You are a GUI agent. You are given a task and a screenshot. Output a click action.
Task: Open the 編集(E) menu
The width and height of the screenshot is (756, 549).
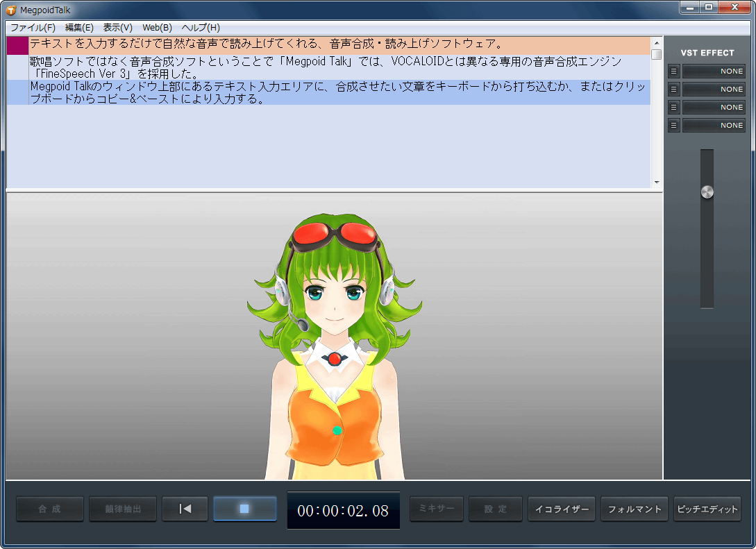click(79, 28)
